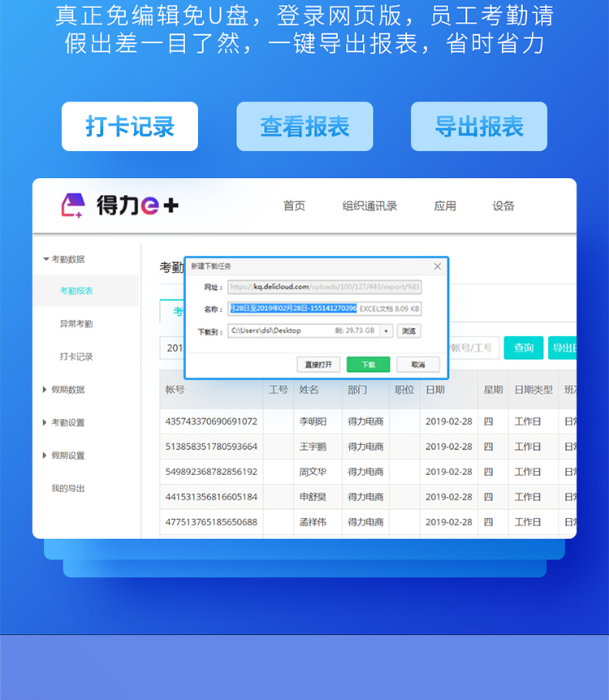
Task: Click the 浏览 browse button
Action: pos(409,331)
